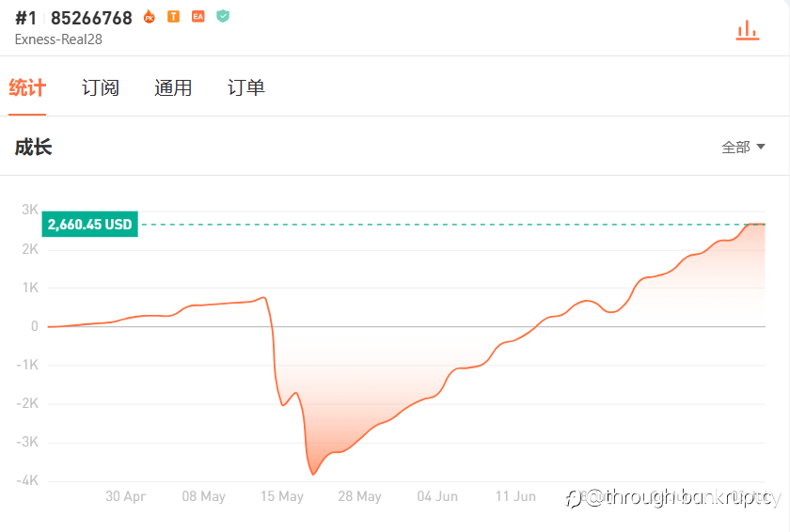Click the #1 rank label
This screenshot has width=790, height=532.
point(25,18)
